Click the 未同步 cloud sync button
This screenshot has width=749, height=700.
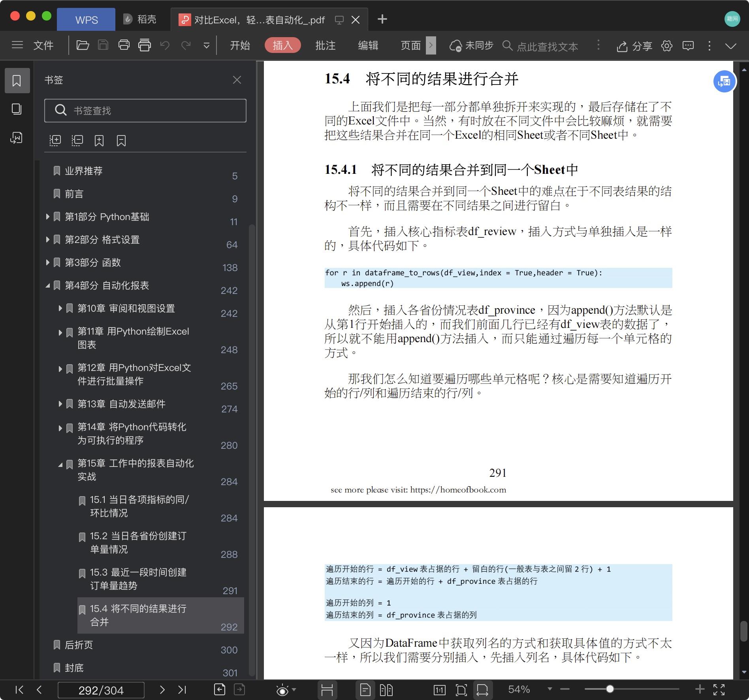point(472,46)
